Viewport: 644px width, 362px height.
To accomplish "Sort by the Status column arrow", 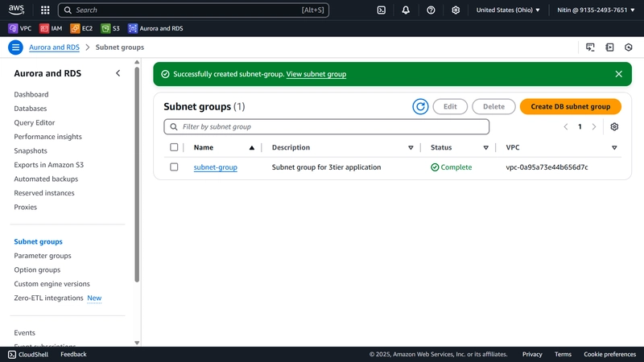I will 486,148.
